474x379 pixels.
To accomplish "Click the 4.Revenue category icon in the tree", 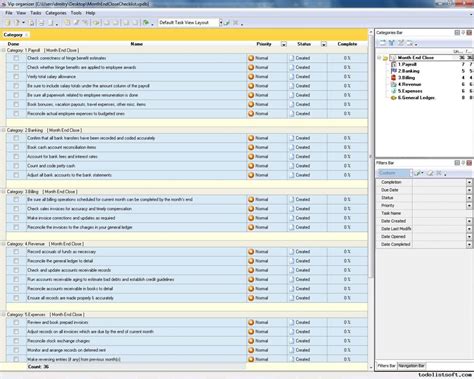I will coord(393,84).
